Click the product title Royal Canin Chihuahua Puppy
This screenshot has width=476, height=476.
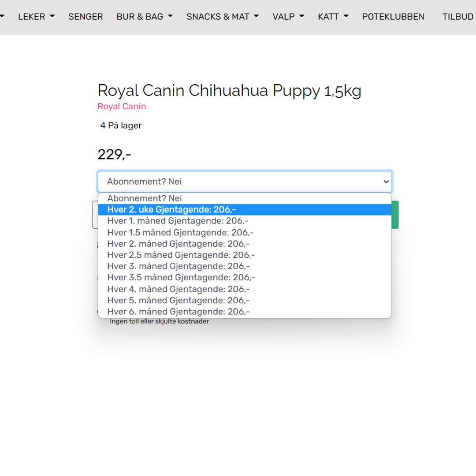click(229, 91)
